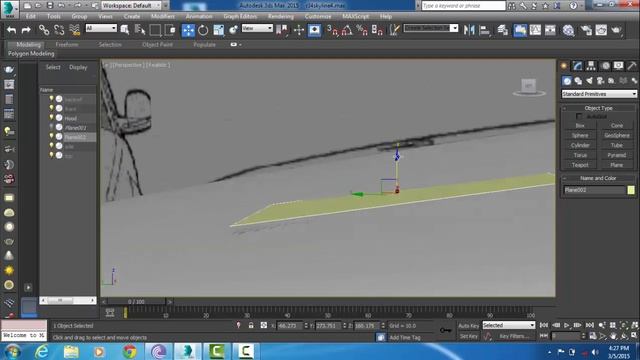Click the Torus object type button

580,155
